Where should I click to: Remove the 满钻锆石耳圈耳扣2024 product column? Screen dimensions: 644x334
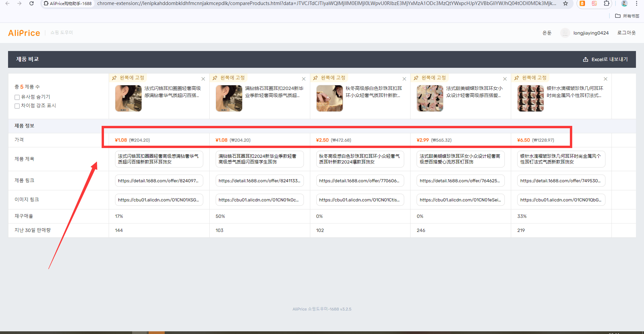[304, 79]
